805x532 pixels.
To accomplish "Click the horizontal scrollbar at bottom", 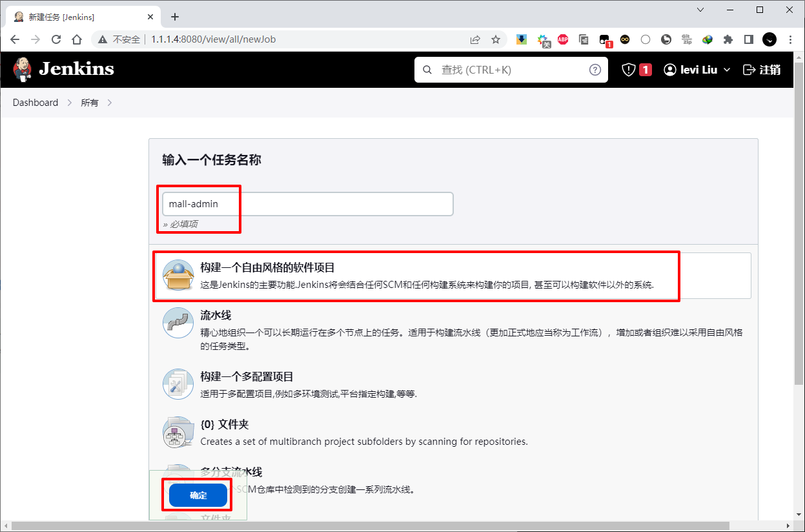I will (368, 526).
